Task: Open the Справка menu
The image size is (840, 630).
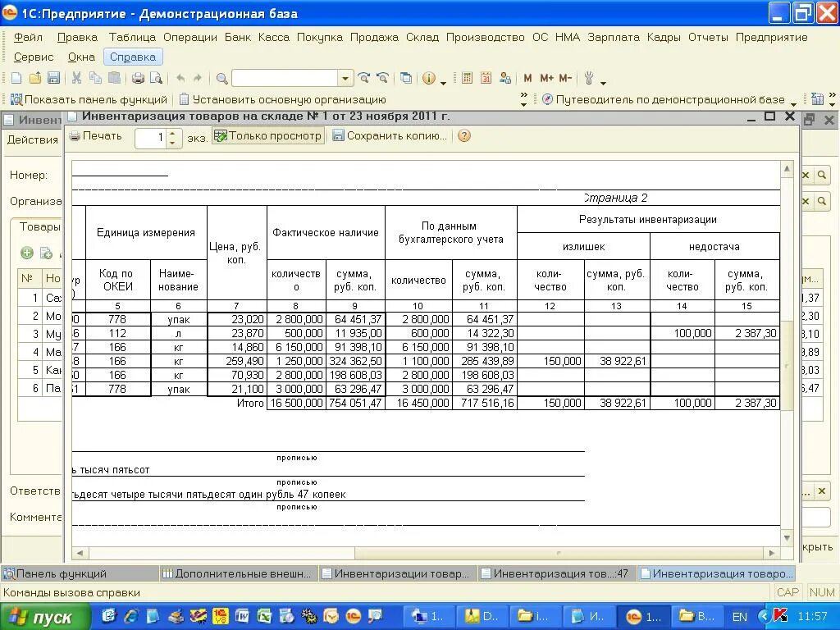Action: (x=133, y=57)
